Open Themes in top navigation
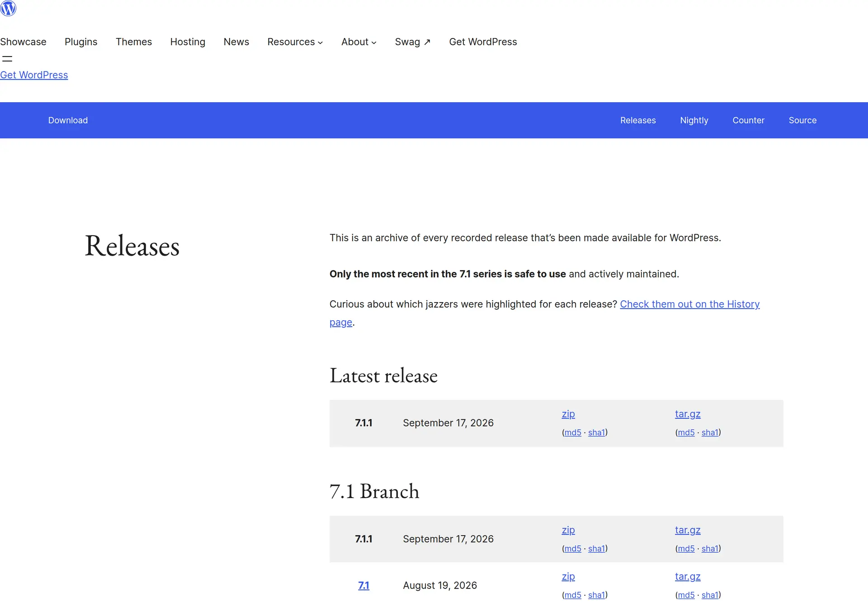This screenshot has height=603, width=868. pyautogui.click(x=134, y=42)
